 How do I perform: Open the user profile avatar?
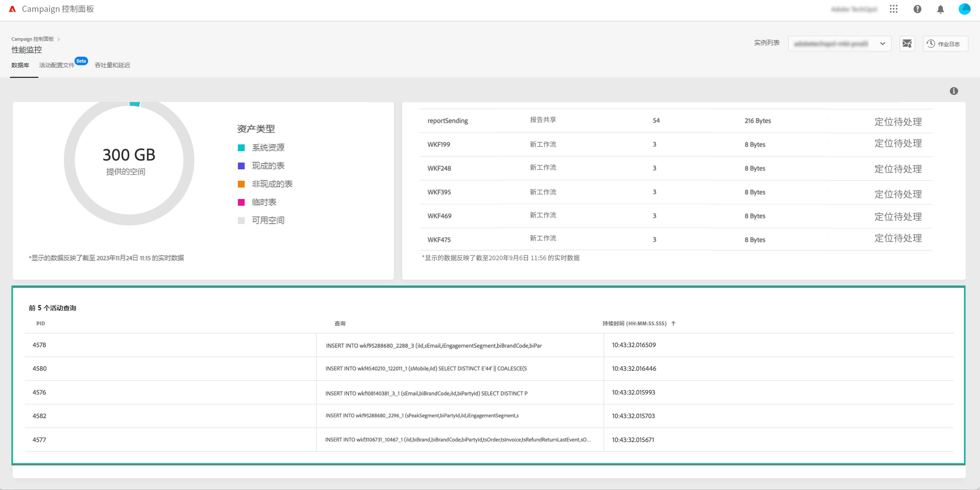[x=964, y=9]
